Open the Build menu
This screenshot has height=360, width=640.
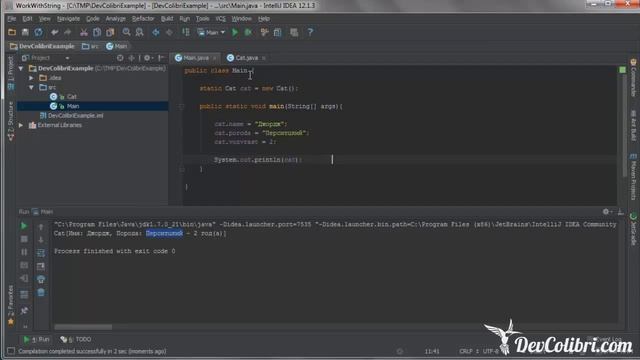point(167,19)
